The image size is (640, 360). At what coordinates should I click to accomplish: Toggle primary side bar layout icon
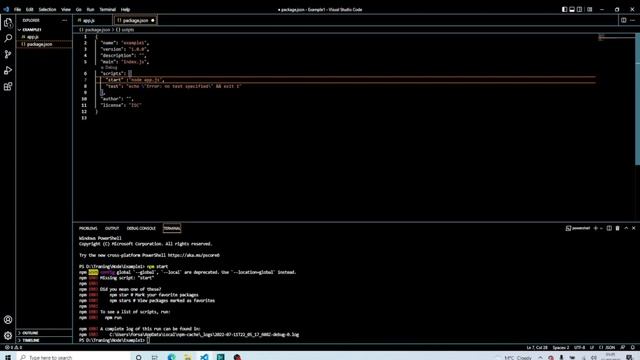pyautogui.click(x=564, y=9)
